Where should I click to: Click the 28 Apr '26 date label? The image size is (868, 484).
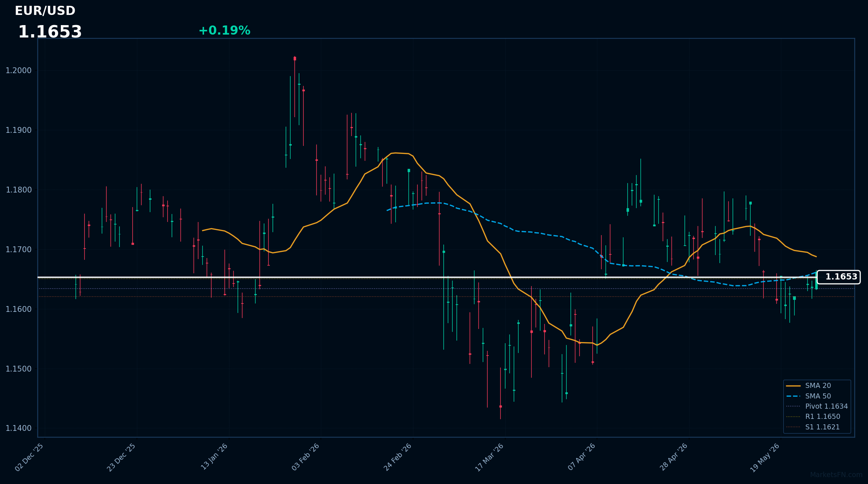673,457
